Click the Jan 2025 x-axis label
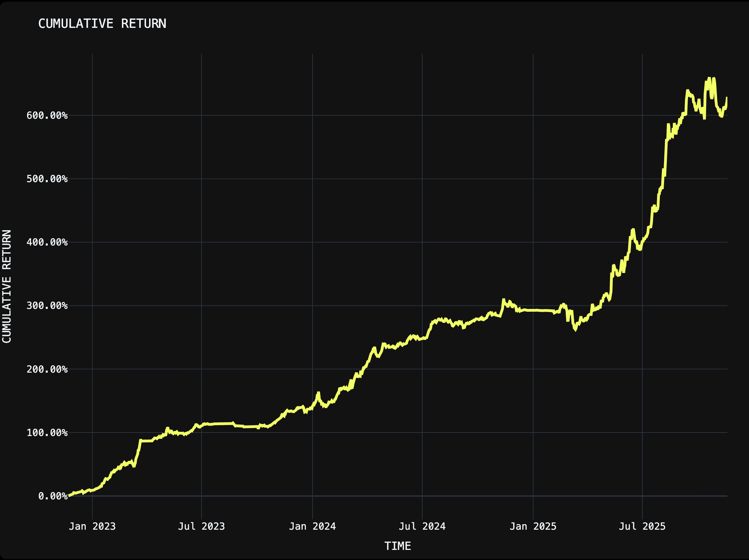749x560 pixels. [x=533, y=526]
